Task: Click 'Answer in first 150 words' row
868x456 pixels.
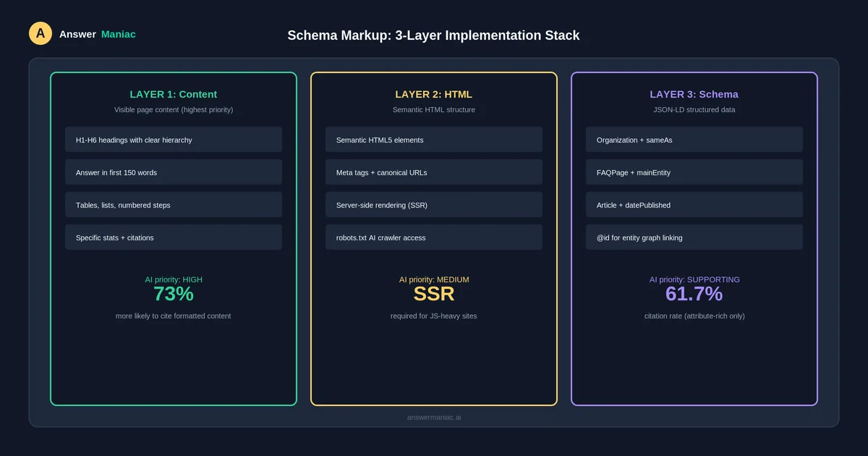Action: click(x=174, y=172)
